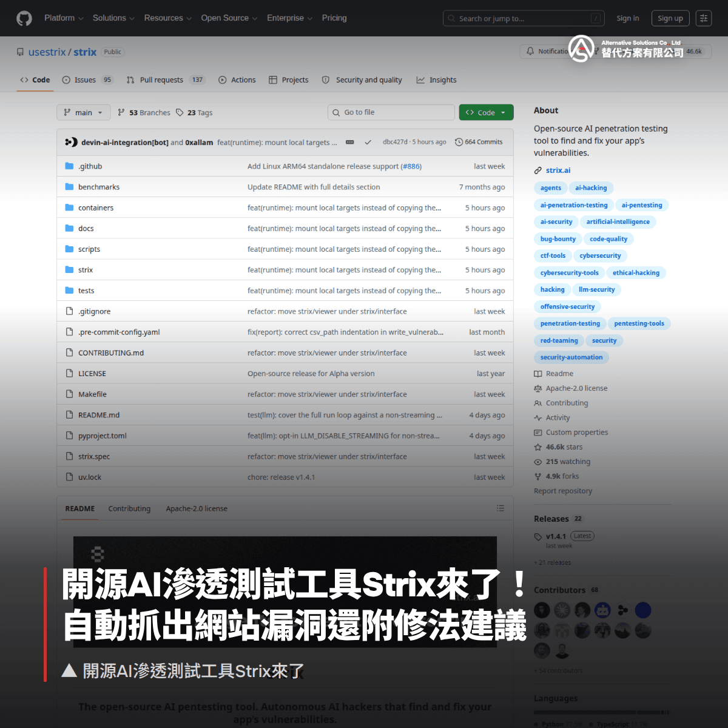Click the ai-hacking topic tag
This screenshot has width=728, height=728.
591,188
